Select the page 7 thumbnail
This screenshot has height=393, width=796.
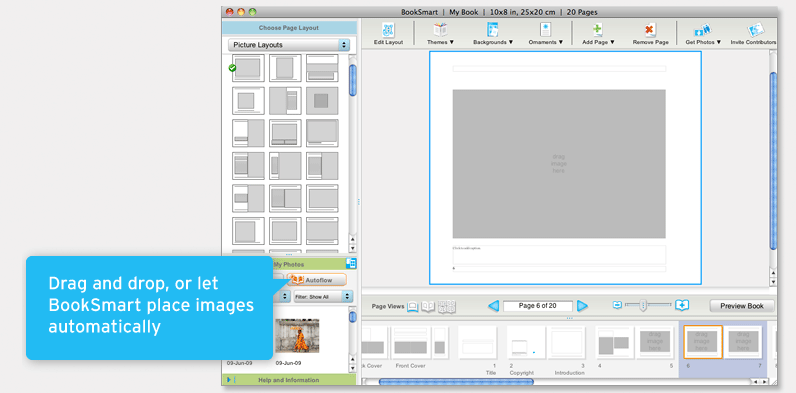click(x=743, y=342)
